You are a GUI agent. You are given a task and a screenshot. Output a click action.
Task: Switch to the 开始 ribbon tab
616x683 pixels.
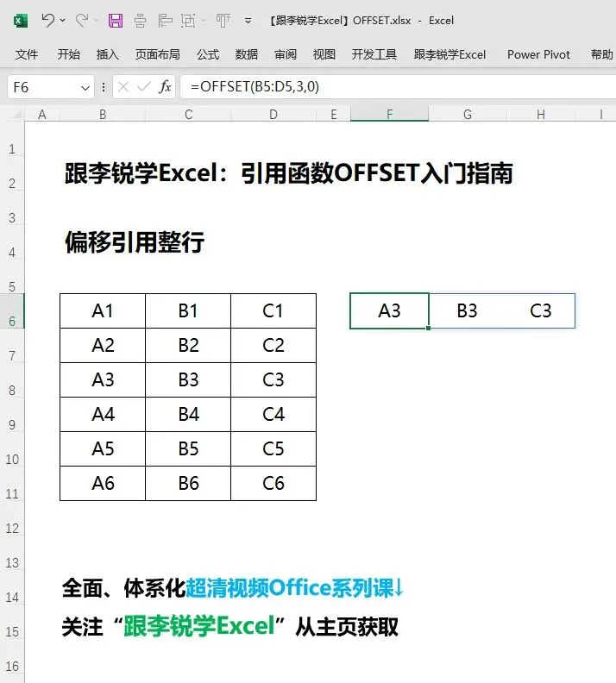69,54
